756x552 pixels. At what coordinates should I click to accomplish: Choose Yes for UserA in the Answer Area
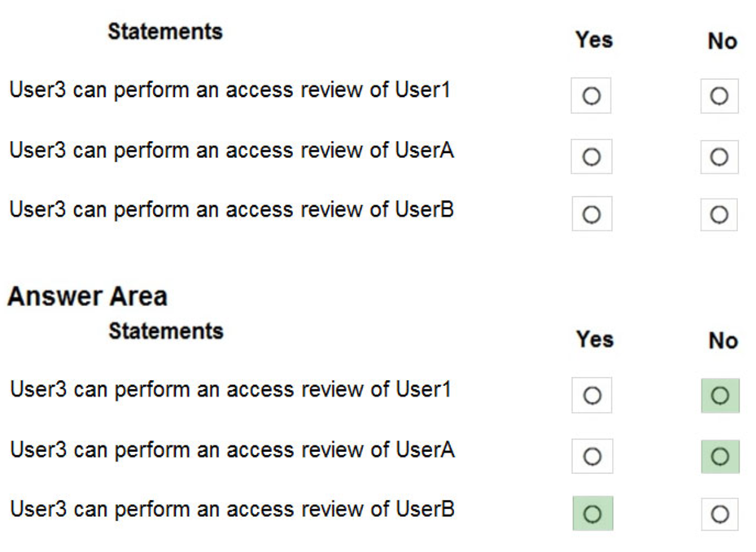coord(592,457)
